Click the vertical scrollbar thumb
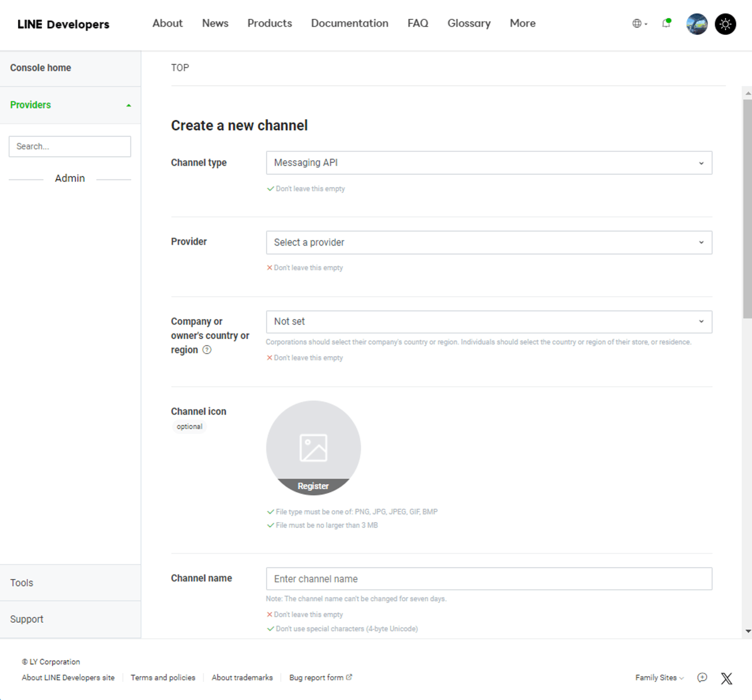The height and width of the screenshot is (700, 752). [748, 208]
